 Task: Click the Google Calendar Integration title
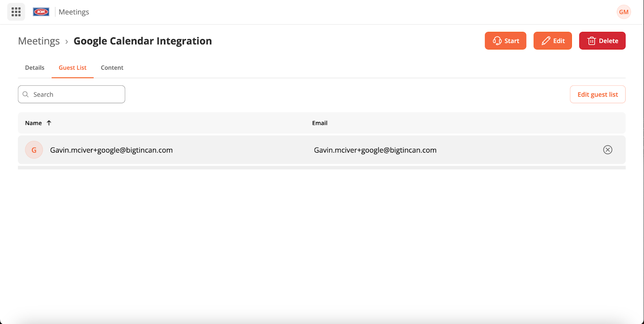point(142,41)
